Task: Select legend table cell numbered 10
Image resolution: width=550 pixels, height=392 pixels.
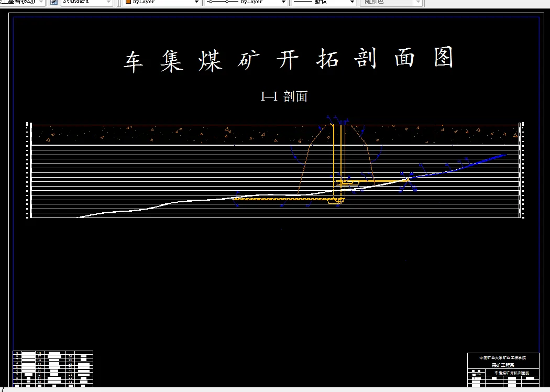Action: (40, 382)
